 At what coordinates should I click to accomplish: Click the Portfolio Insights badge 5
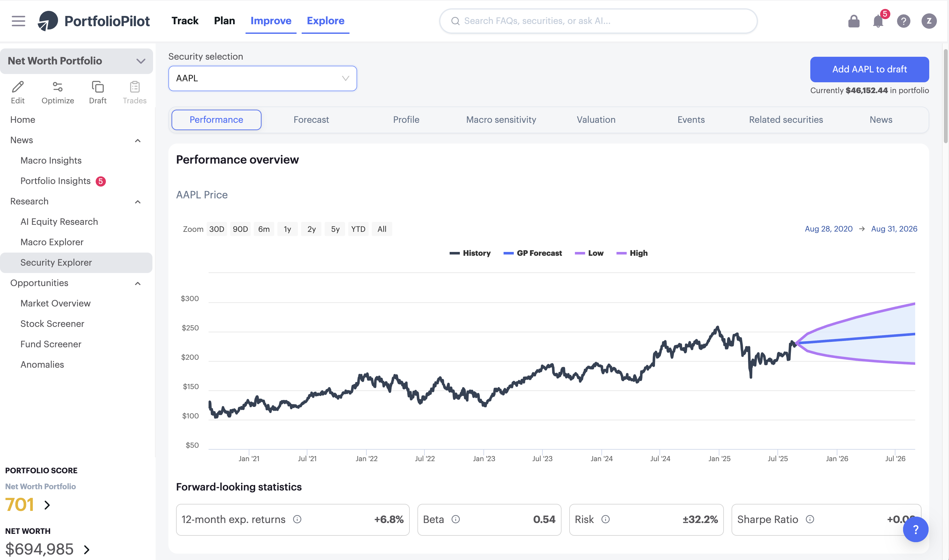101,181
